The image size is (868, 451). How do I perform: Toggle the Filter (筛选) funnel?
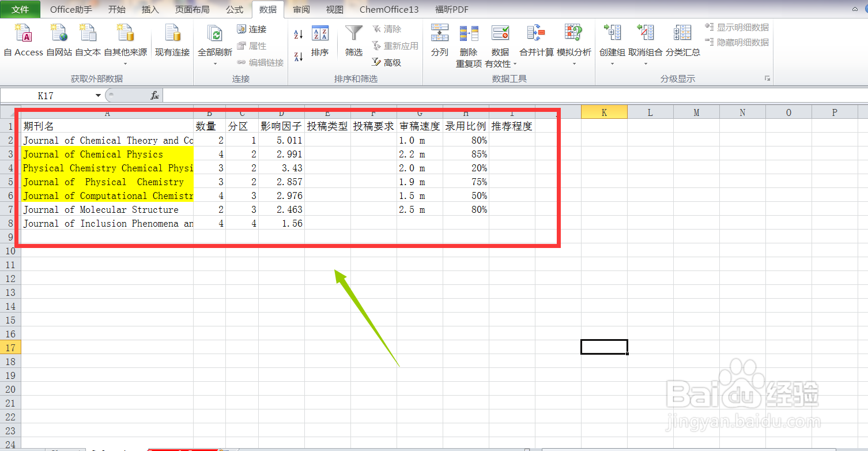(354, 40)
